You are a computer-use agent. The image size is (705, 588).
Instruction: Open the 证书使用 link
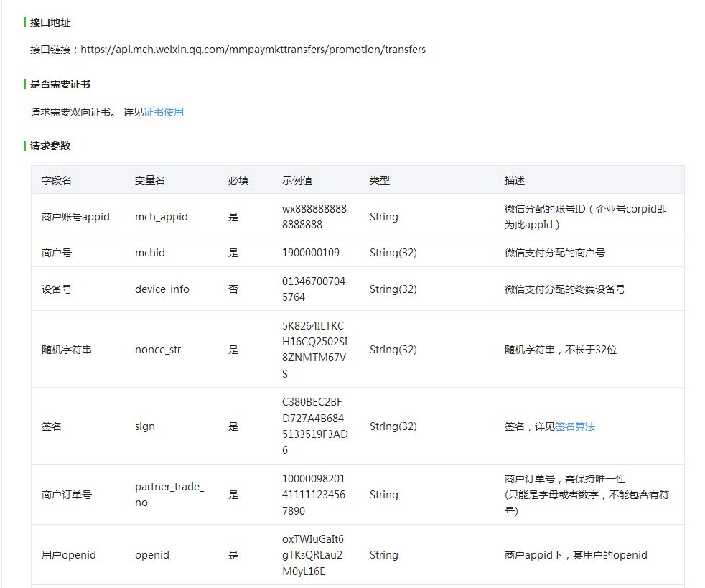[164, 112]
